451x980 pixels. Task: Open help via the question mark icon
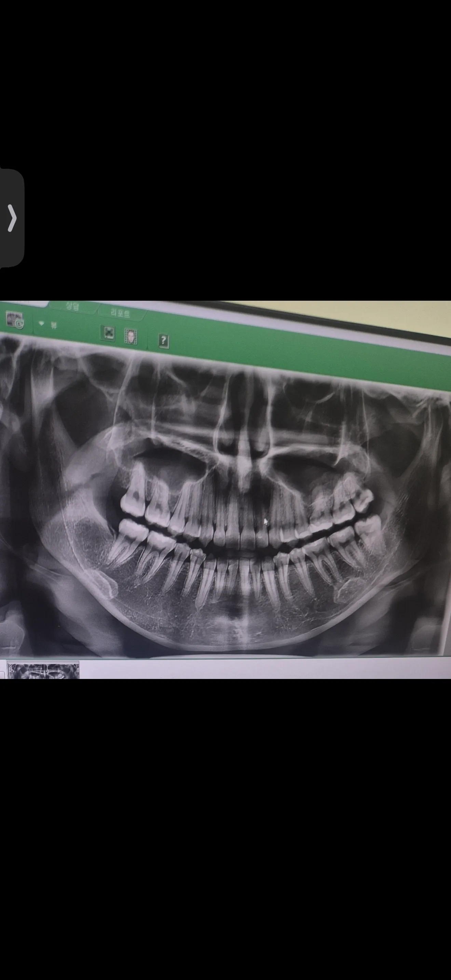point(164,341)
